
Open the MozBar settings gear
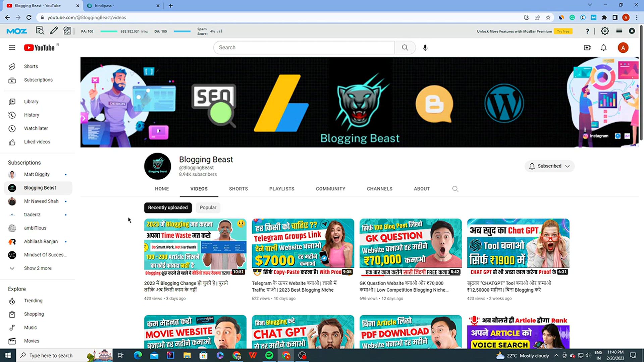605,31
